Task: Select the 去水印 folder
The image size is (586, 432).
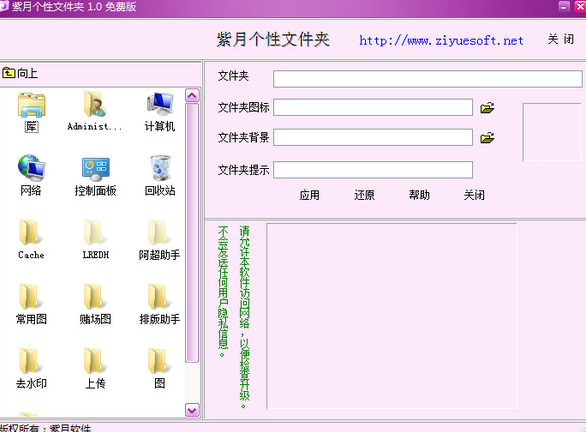Action: coord(31,368)
